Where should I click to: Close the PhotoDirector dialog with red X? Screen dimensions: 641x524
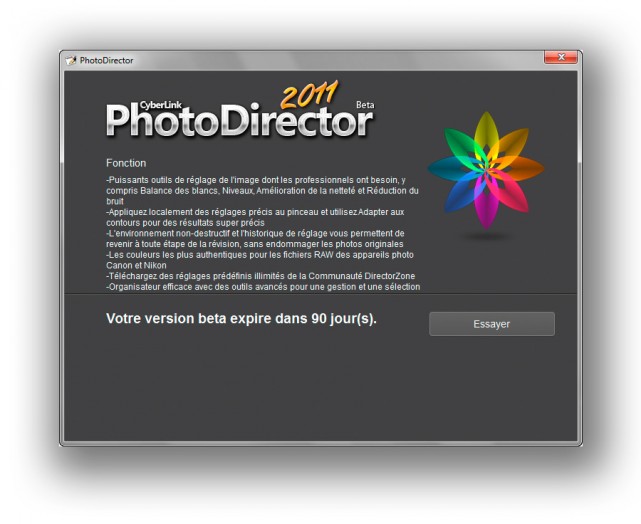[561, 57]
